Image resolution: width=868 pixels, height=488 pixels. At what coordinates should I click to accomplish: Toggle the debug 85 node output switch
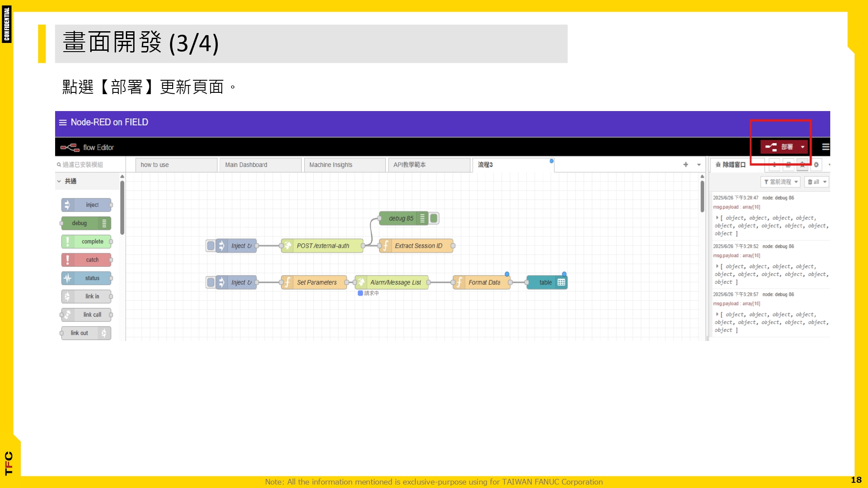(434, 218)
